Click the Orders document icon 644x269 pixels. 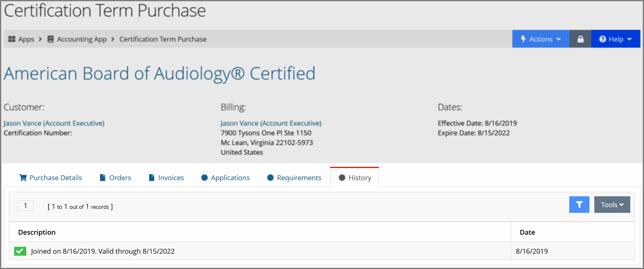pos(103,178)
